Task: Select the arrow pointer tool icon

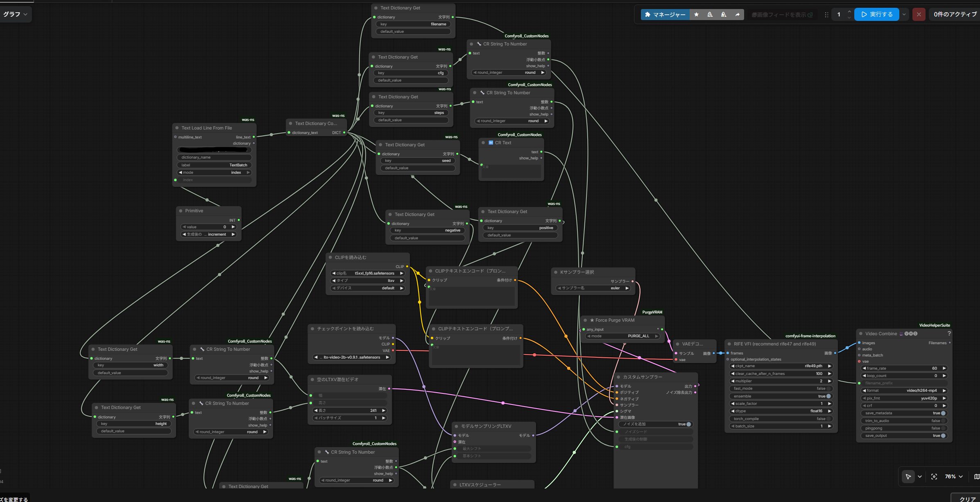Action: [x=908, y=477]
